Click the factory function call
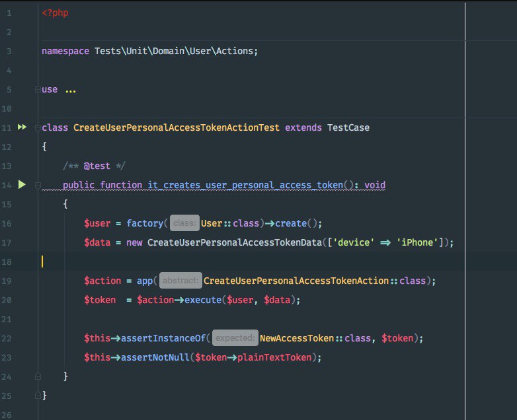The image size is (517, 420). 145,223
